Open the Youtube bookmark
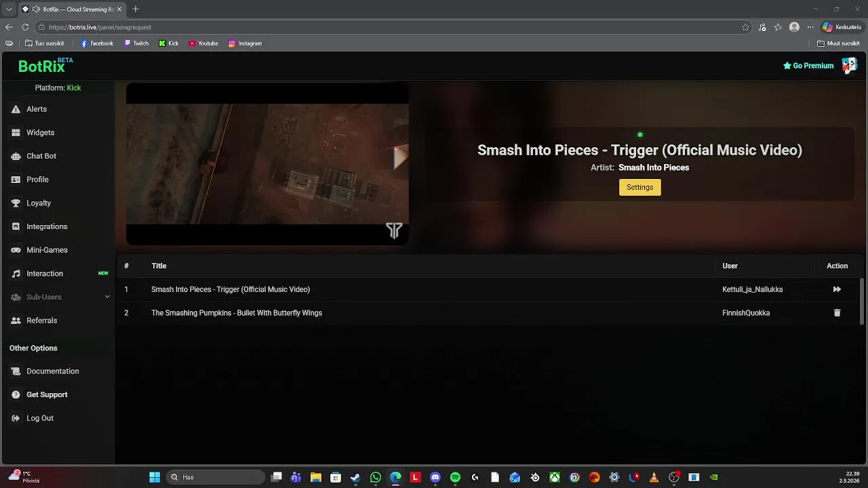Image resolution: width=868 pixels, height=488 pixels. [x=203, y=43]
